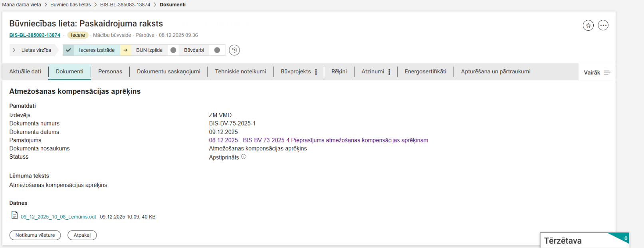Download the 09_12_2025_10_08_Lemums.odt file
Screen dimensions: 644x248
pos(58,217)
